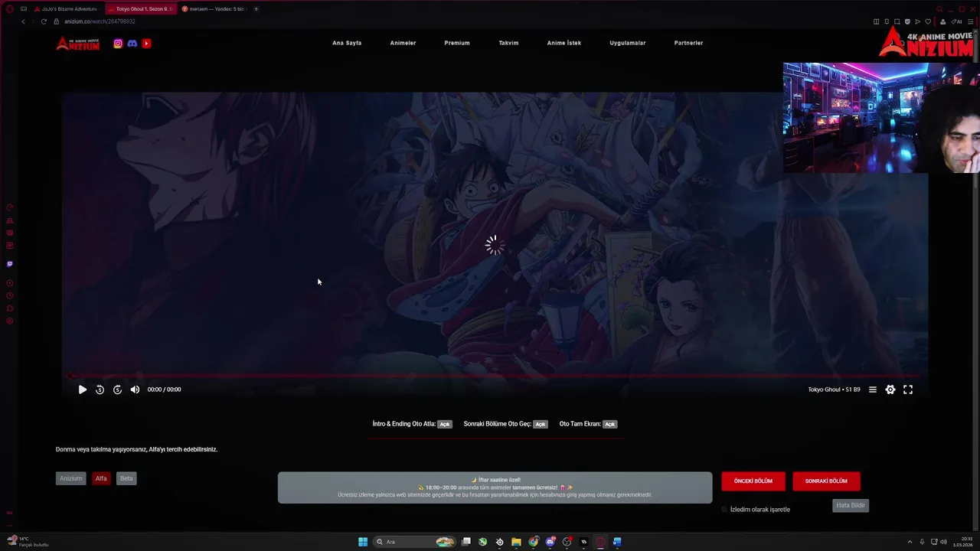Reload the page with the refresh icon

pyautogui.click(x=44, y=21)
